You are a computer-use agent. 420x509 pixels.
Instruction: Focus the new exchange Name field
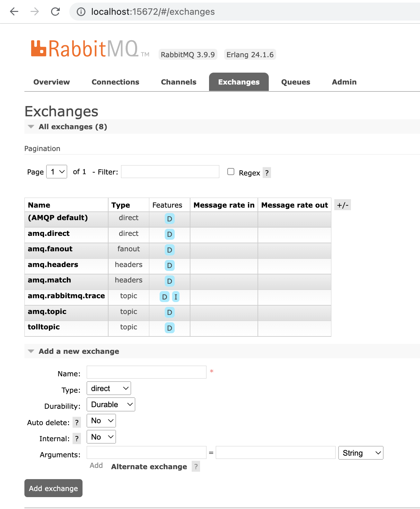coord(146,372)
